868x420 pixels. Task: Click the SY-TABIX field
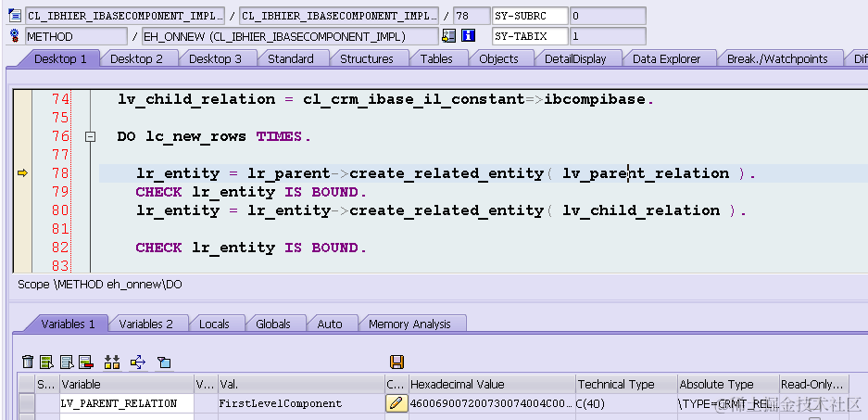[530, 36]
